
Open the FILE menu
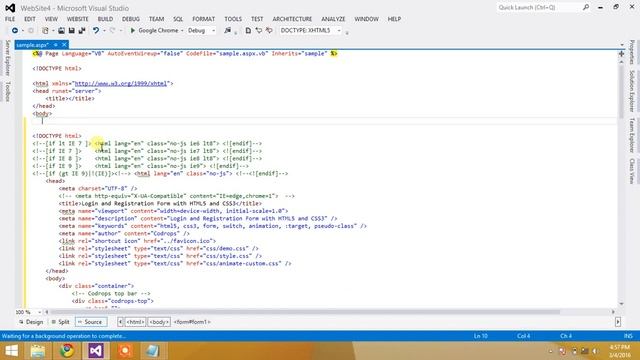click(10, 19)
